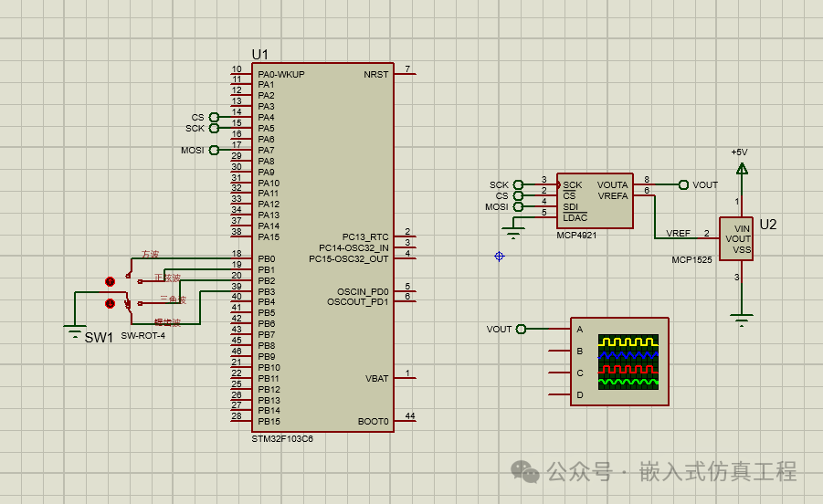Image resolution: width=823 pixels, height=504 pixels.
Task: Select the ground symbol below U2 VSS
Action: 741,320
